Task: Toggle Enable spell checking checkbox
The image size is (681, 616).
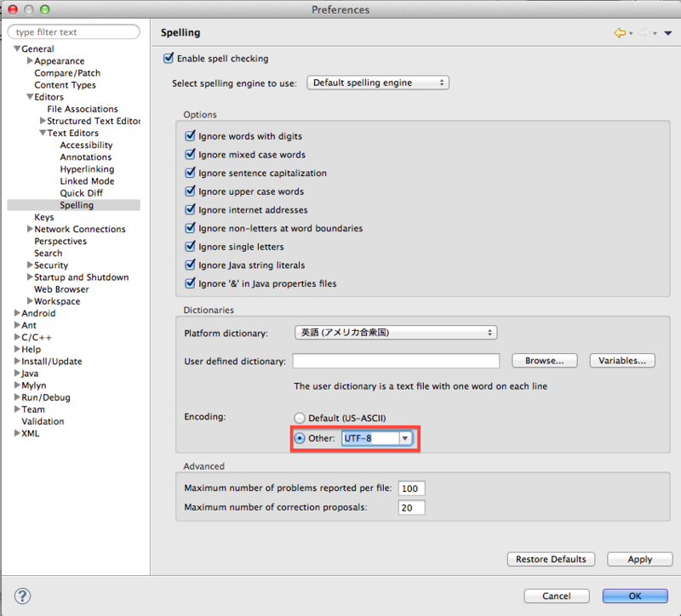Action: point(169,58)
